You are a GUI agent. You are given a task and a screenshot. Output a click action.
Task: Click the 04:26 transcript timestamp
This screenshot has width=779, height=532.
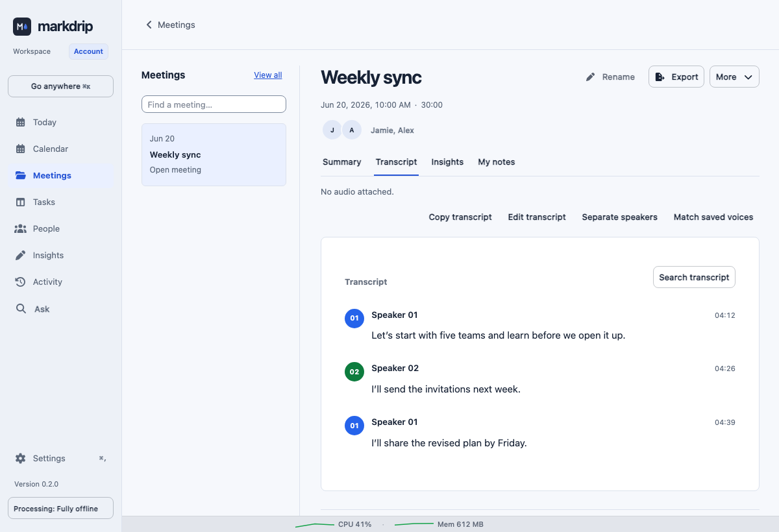pyautogui.click(x=724, y=369)
